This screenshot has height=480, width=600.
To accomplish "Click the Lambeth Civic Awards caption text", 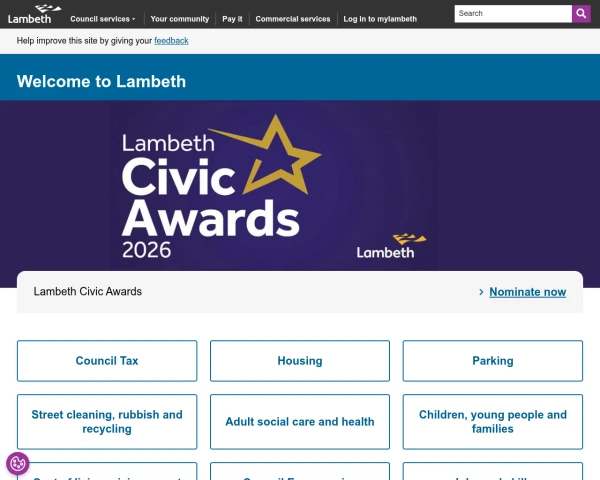I will 88,292.
